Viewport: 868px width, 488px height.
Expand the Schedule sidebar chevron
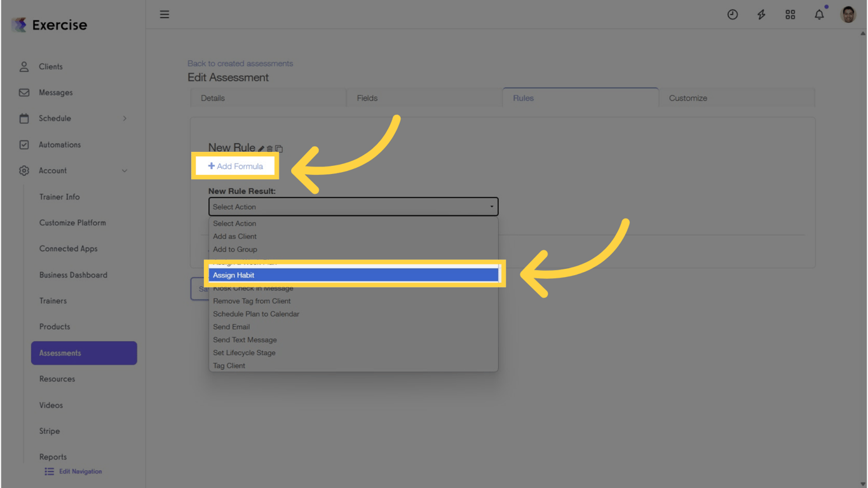pos(125,118)
